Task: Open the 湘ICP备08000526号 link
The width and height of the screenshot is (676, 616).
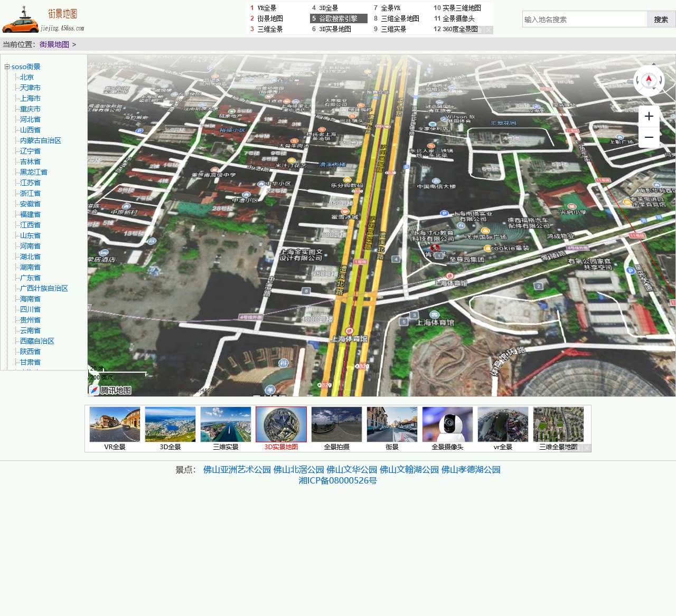Action: coord(337,480)
